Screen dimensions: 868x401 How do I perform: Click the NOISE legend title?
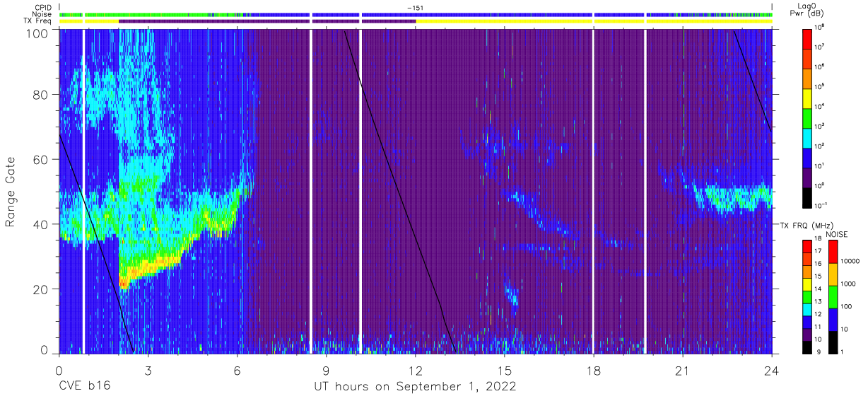[836, 234]
